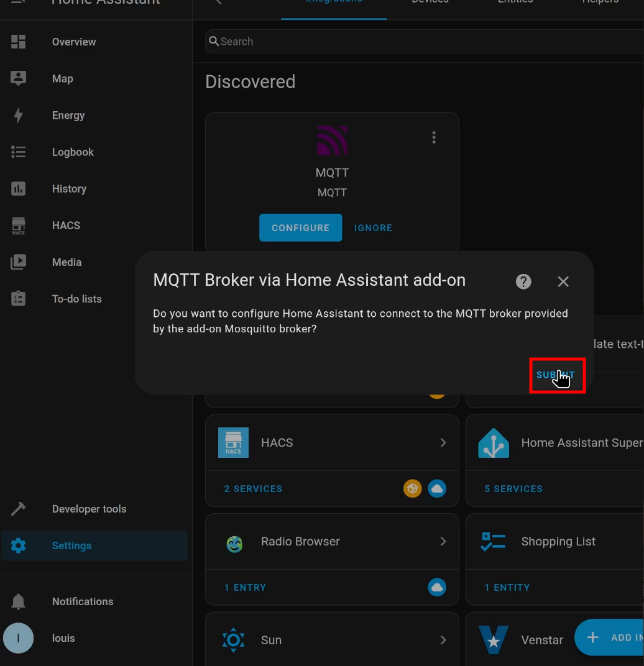Viewport: 644px width, 666px height.
Task: Open the HACS store icon in sidebar
Action: tap(18, 226)
